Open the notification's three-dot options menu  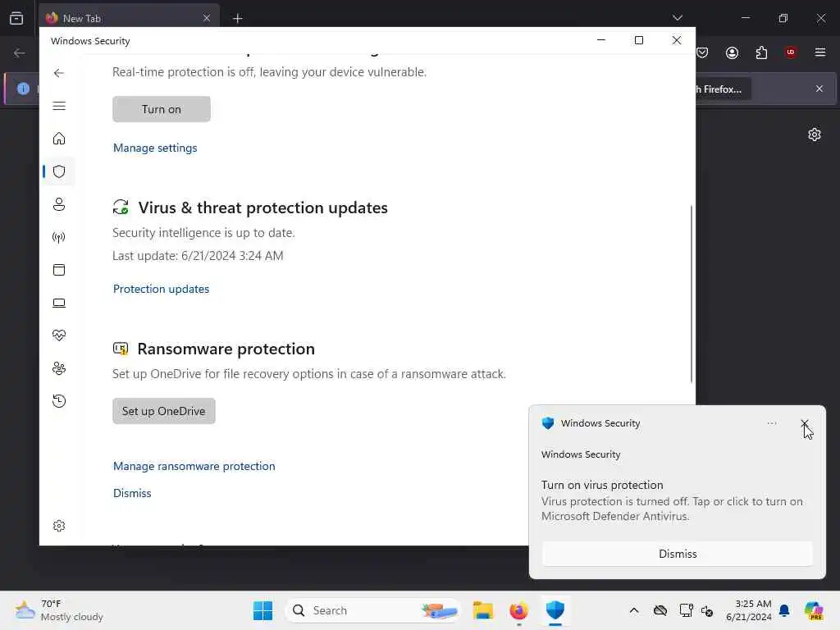pyautogui.click(x=771, y=423)
